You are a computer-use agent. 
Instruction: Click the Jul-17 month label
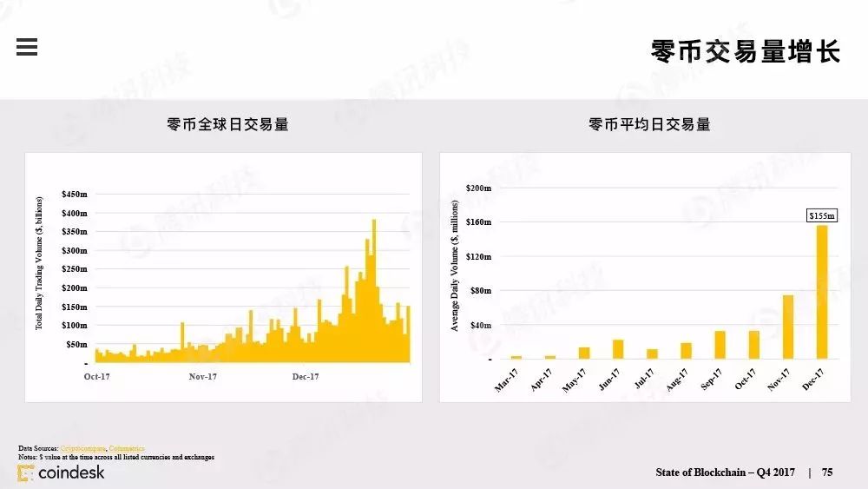[x=644, y=379]
